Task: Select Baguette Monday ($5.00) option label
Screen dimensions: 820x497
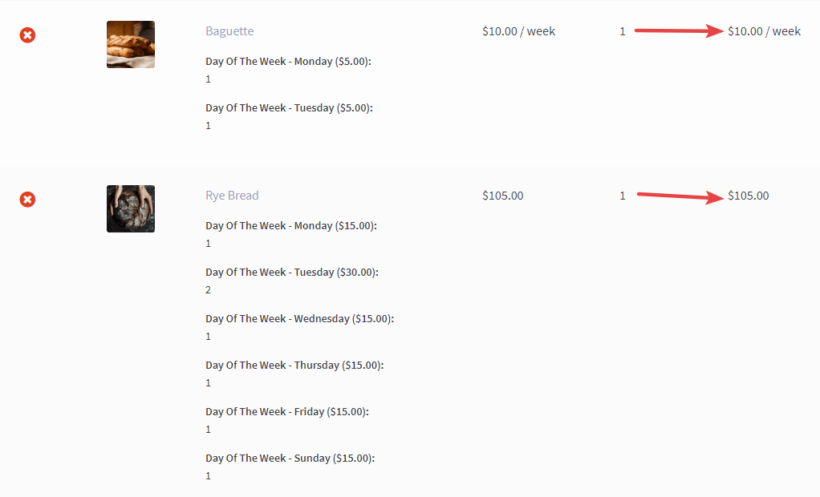Action: click(288, 61)
